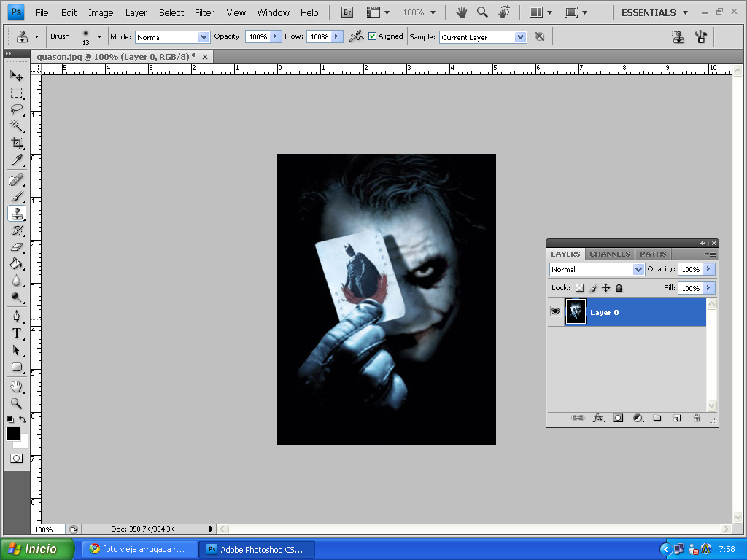Click the delete layer trash icon
747x560 pixels.
[x=696, y=418]
